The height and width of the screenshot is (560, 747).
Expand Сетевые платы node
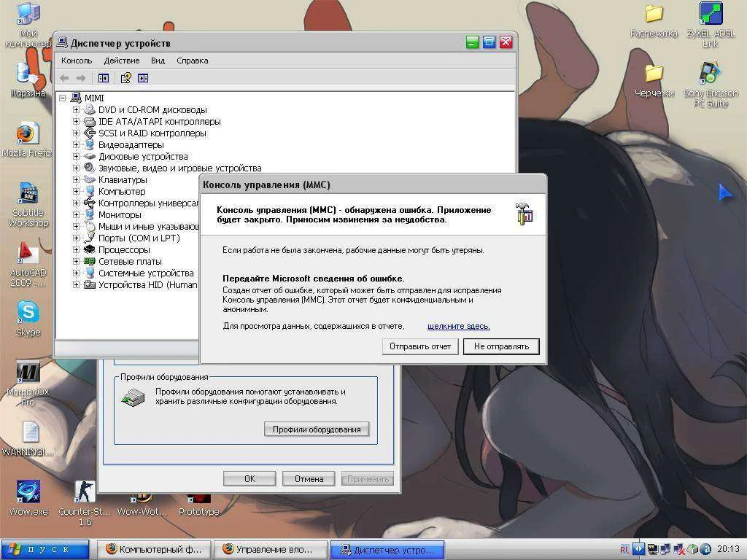click(x=76, y=262)
